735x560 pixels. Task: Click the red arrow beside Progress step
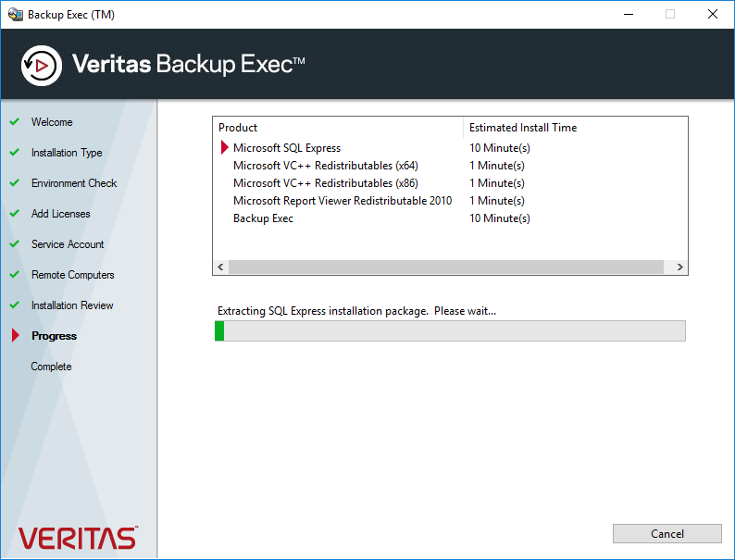[x=16, y=335]
